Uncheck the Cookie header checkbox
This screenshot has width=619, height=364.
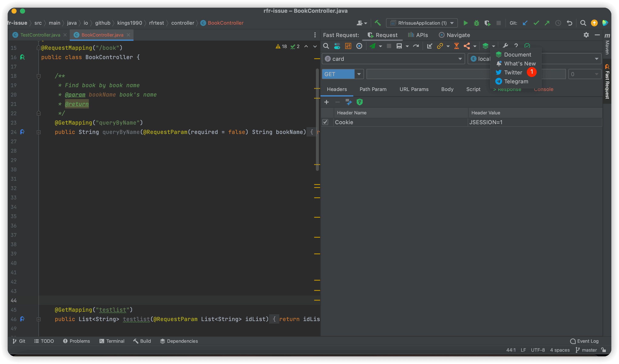point(325,122)
